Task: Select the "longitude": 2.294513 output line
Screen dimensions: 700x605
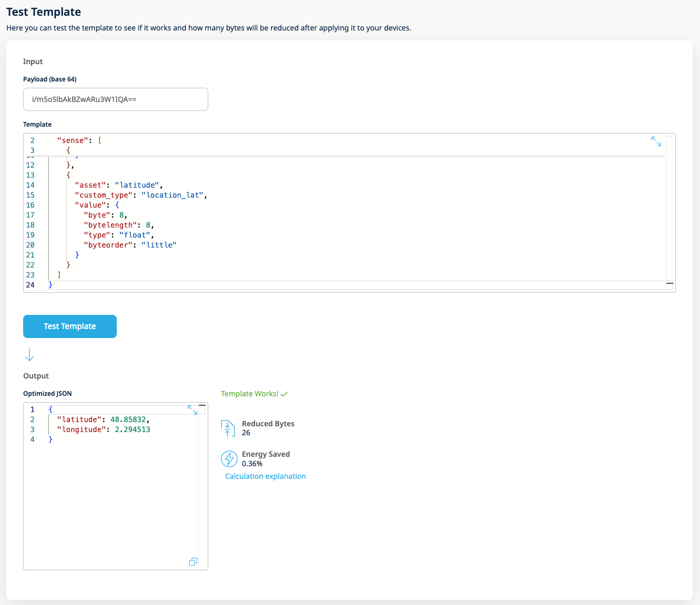Action: point(104,429)
